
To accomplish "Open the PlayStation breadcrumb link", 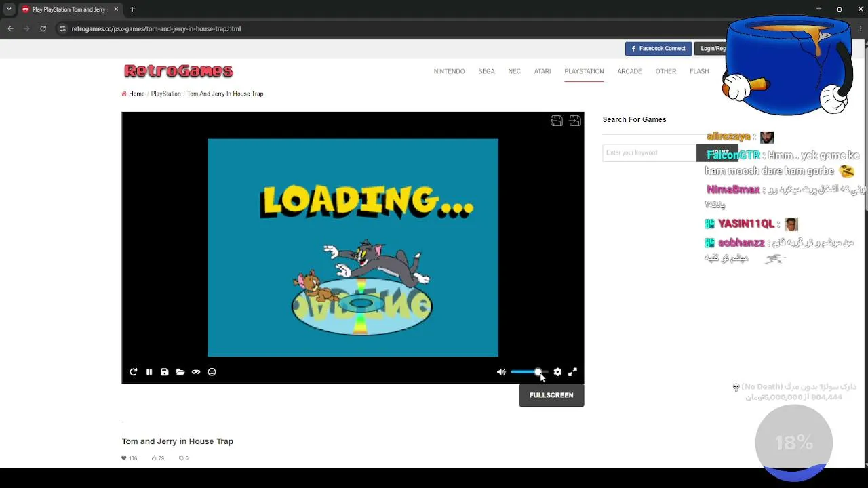I will [165, 94].
